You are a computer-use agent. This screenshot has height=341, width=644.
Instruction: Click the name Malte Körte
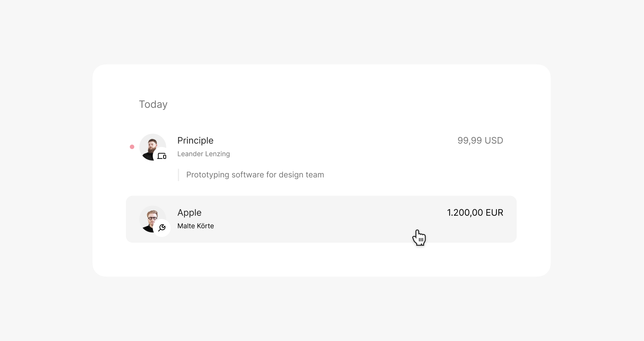[195, 226]
